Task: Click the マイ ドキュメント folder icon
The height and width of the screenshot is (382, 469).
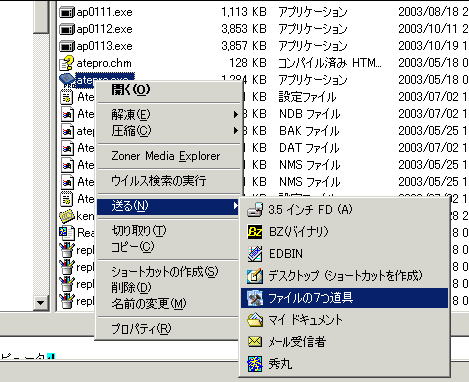Action: (255, 320)
